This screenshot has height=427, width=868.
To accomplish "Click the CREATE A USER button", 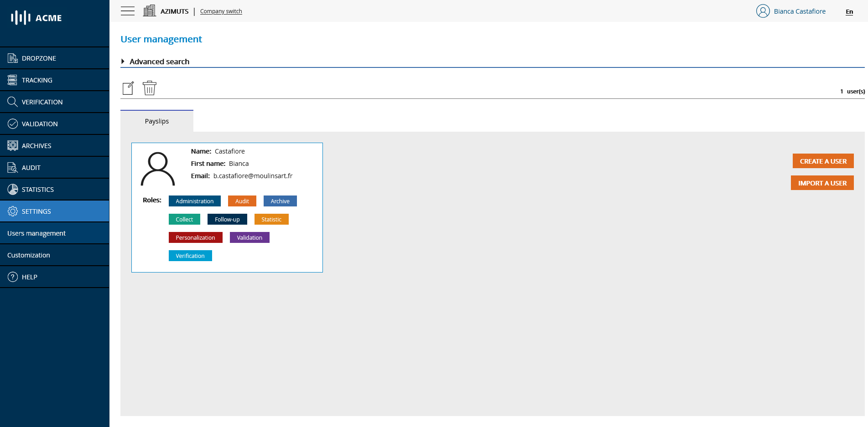I will pyautogui.click(x=823, y=161).
